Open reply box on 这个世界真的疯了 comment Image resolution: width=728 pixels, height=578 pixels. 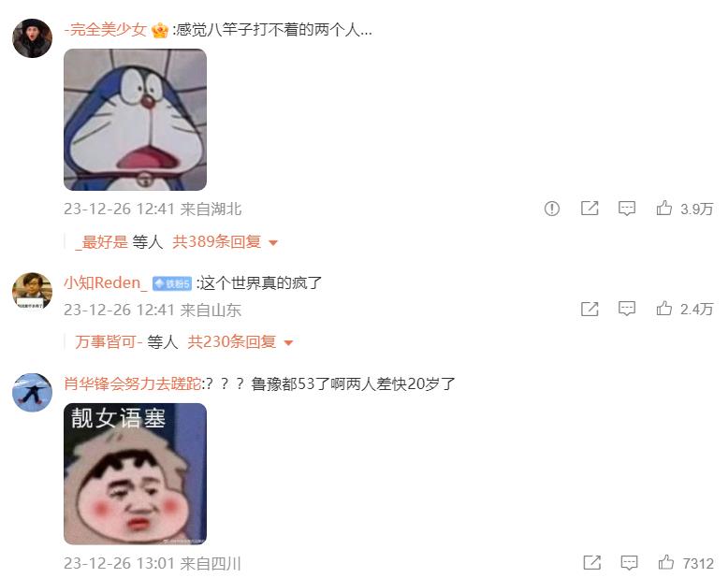[x=626, y=309]
